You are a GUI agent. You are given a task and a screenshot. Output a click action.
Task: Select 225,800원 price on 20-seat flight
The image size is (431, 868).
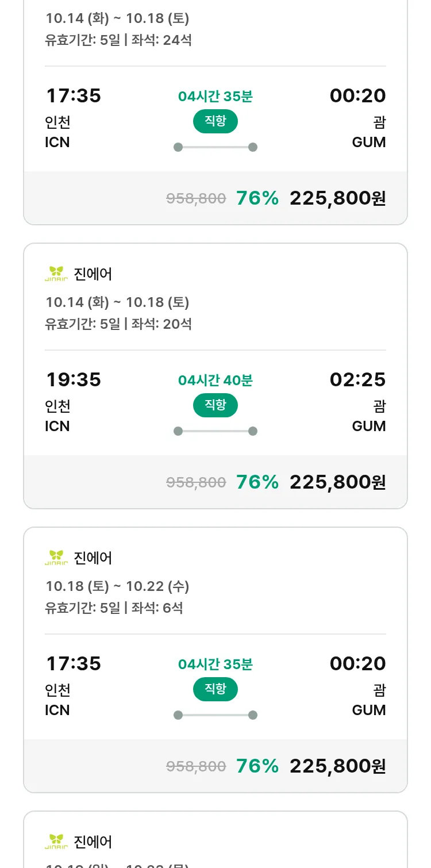click(x=337, y=482)
